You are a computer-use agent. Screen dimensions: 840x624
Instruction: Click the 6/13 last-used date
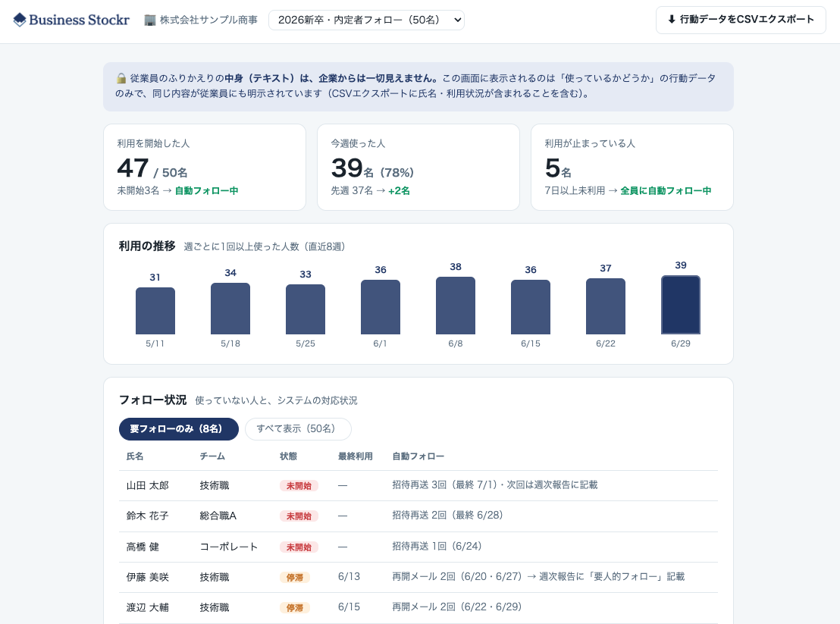click(349, 577)
